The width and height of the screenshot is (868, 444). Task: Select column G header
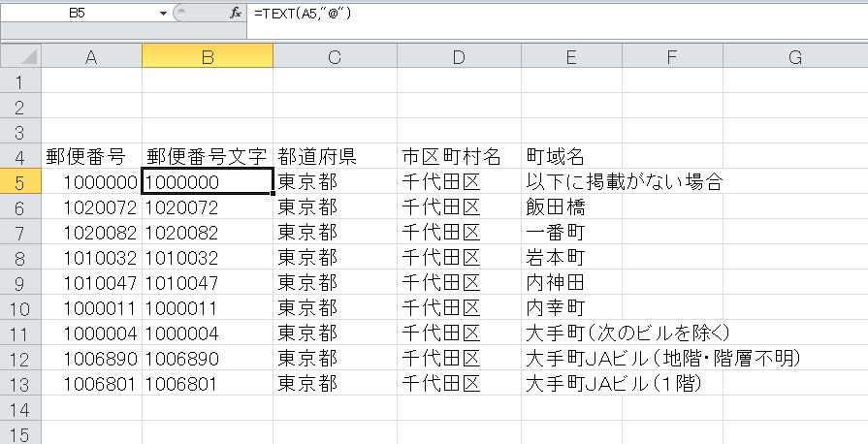(795, 56)
